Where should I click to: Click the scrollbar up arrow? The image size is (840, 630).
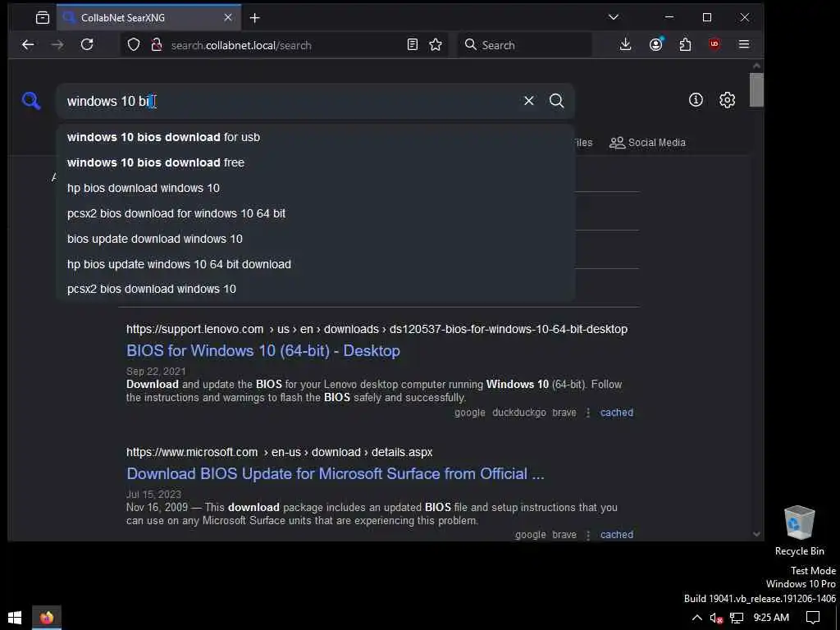point(756,66)
